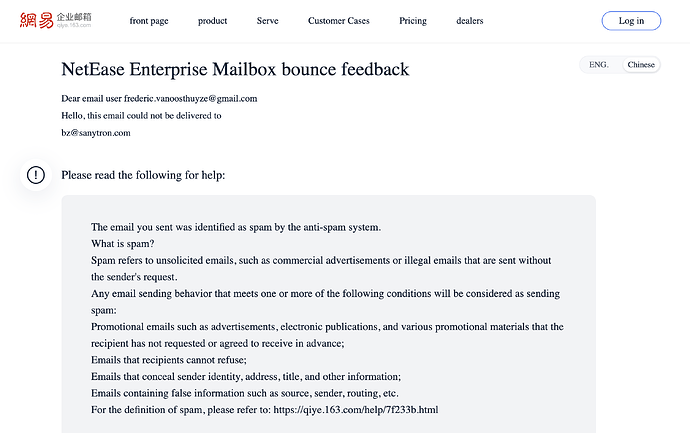The image size is (690, 433).
Task: Open the product menu item
Action: pos(212,21)
